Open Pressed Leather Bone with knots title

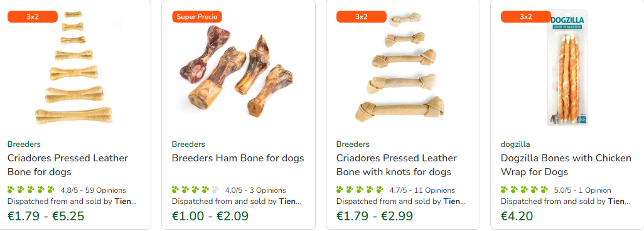(x=396, y=165)
